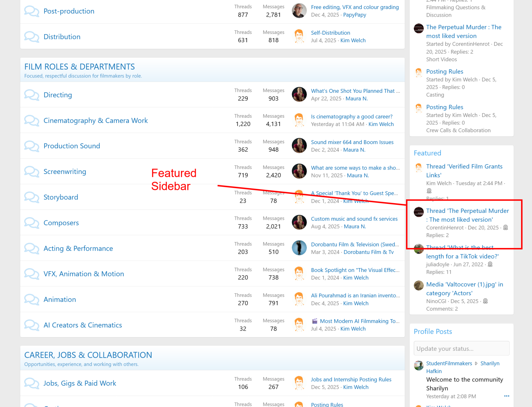The height and width of the screenshot is (407, 532).
Task: Click the Dorobantu Film & Television avatar thumbnail
Action: point(299,248)
